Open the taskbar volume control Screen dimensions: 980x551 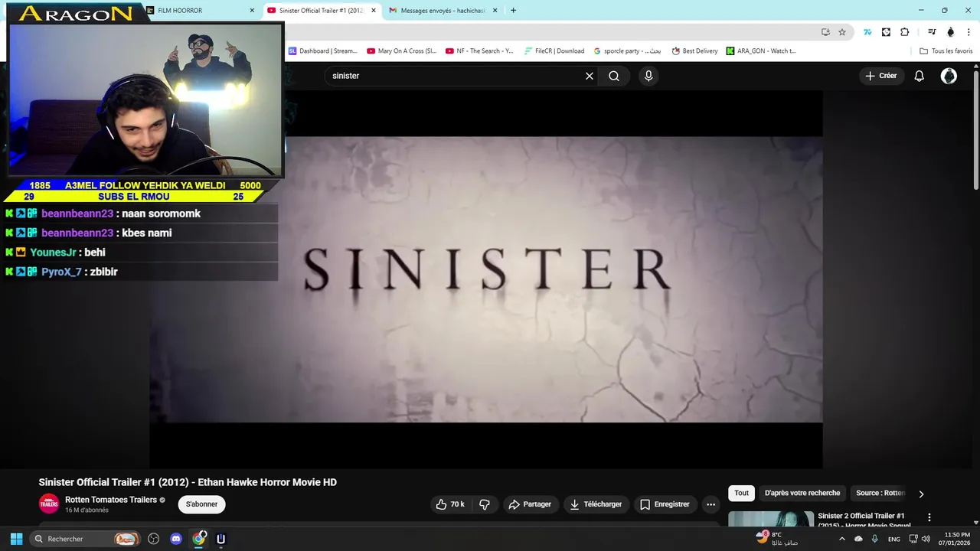pos(926,539)
